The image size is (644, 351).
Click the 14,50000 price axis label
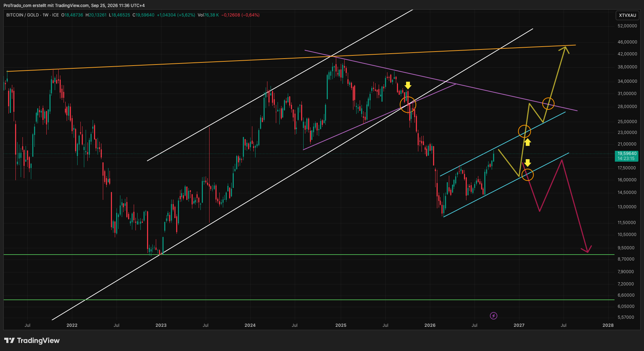point(627,193)
